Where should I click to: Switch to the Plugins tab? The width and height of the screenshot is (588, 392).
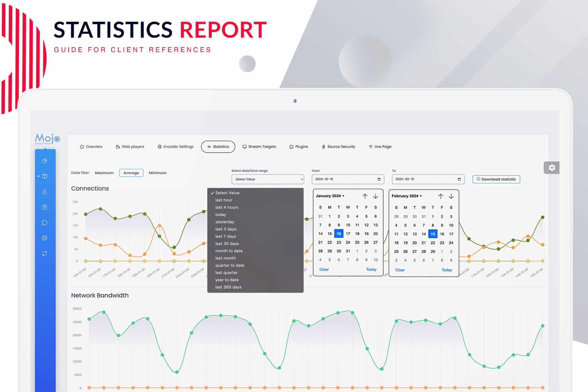click(299, 147)
